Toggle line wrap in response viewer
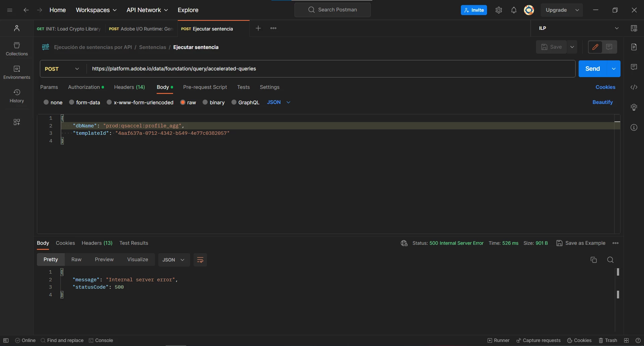This screenshot has width=644, height=346. point(200,260)
